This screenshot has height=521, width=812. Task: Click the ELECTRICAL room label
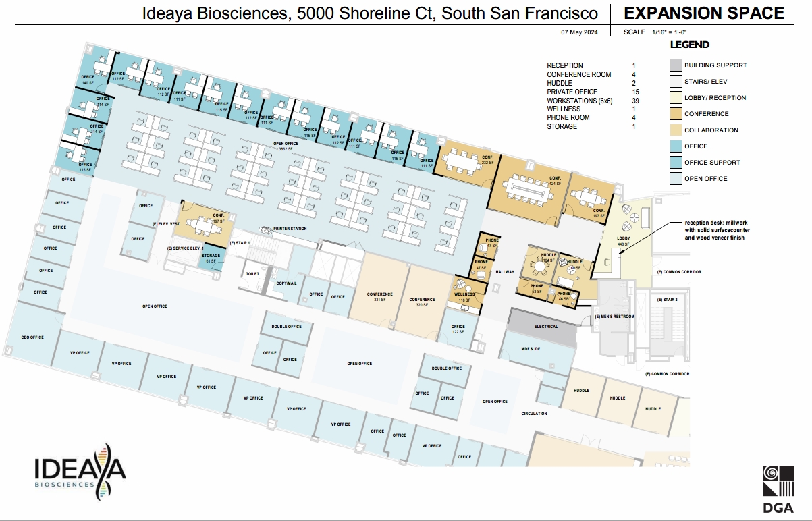(x=546, y=327)
